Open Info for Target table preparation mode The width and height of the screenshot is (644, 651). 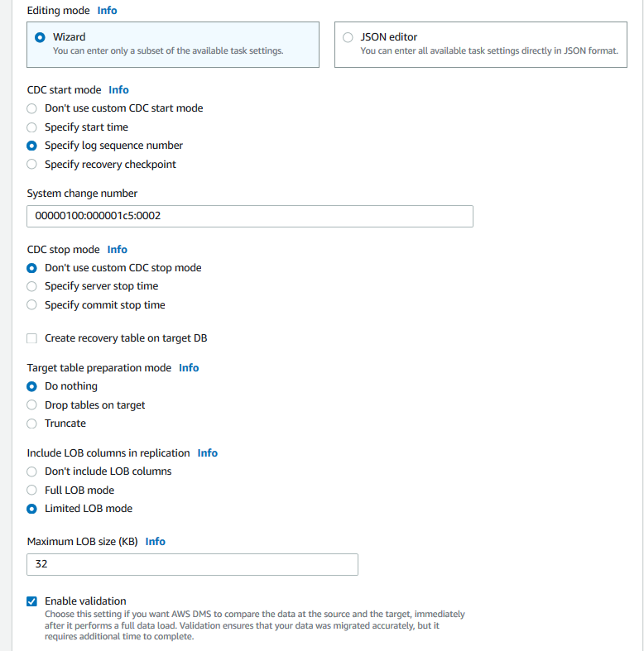(x=189, y=368)
